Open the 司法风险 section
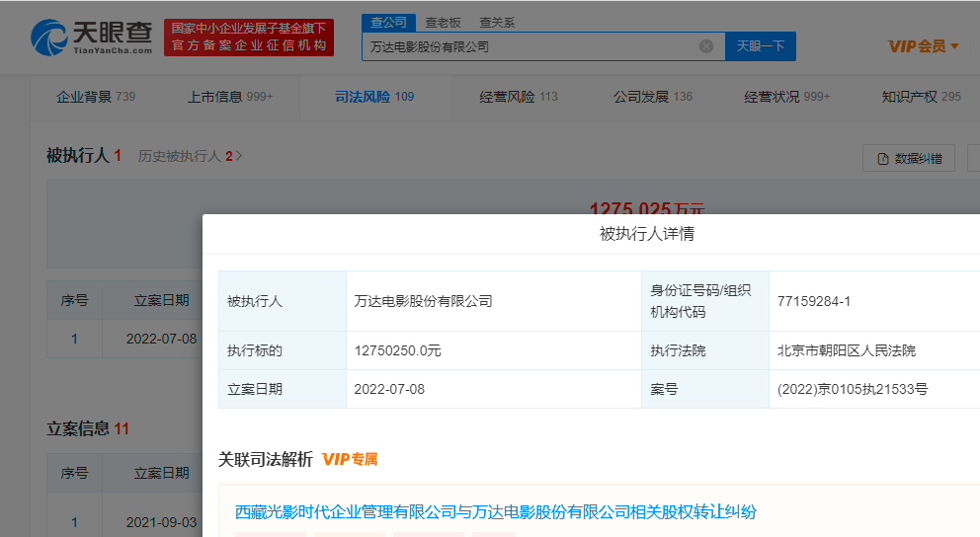 [x=373, y=97]
